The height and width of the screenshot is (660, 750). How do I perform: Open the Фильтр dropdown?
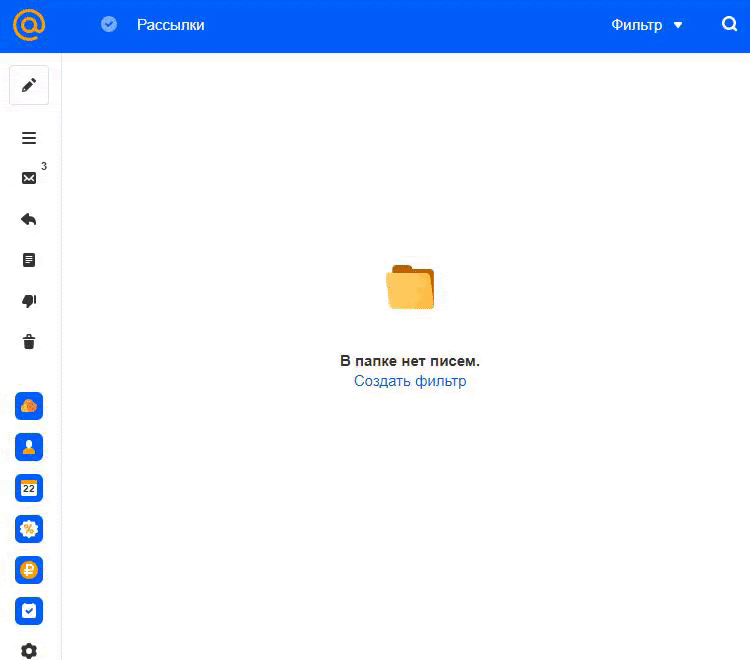click(647, 25)
